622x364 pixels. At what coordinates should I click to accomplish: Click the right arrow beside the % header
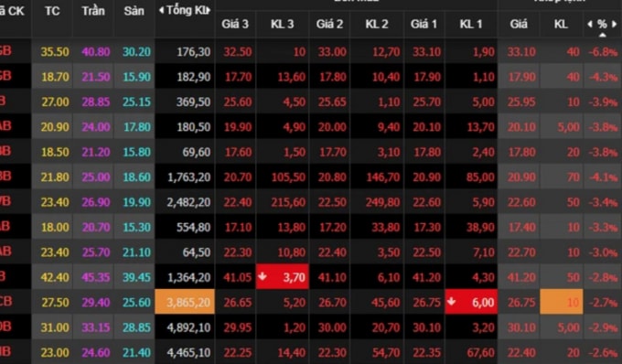coord(614,24)
